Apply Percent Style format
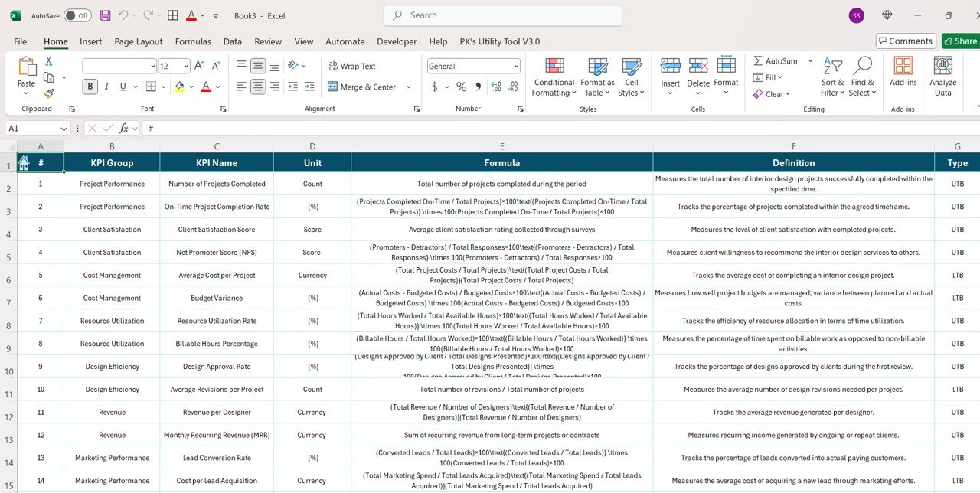This screenshot has width=980, height=493. 461,87
